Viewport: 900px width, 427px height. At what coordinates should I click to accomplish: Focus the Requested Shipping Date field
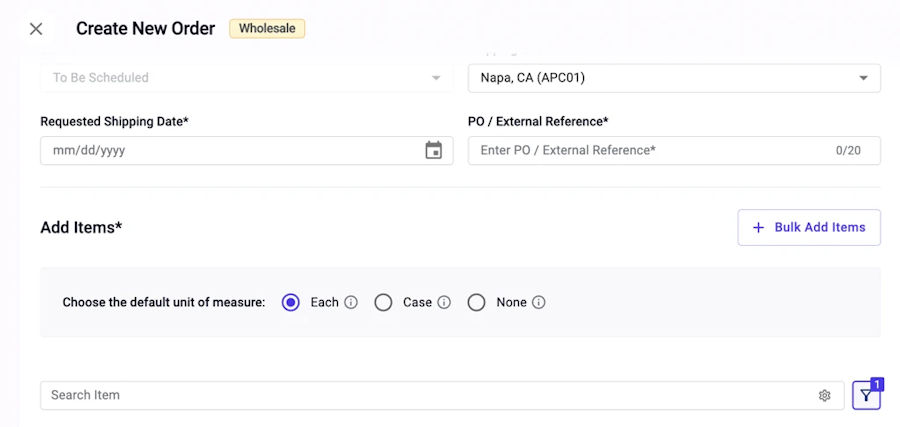pyautogui.click(x=247, y=150)
